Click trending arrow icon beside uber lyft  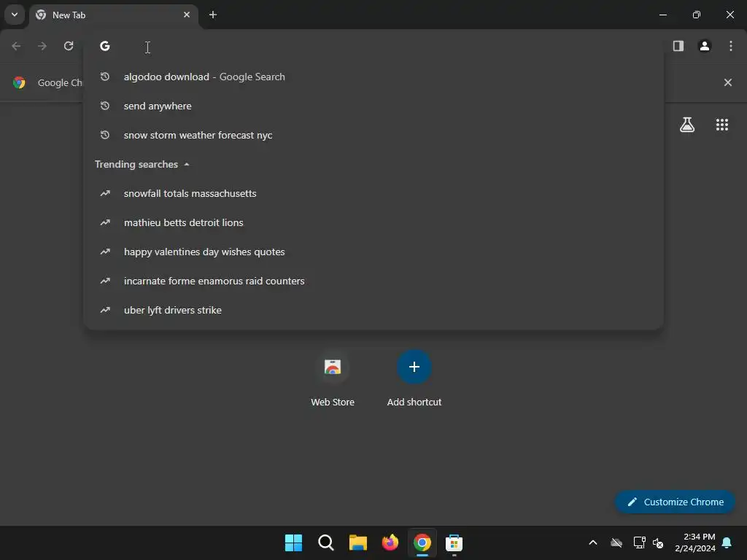[105, 310]
